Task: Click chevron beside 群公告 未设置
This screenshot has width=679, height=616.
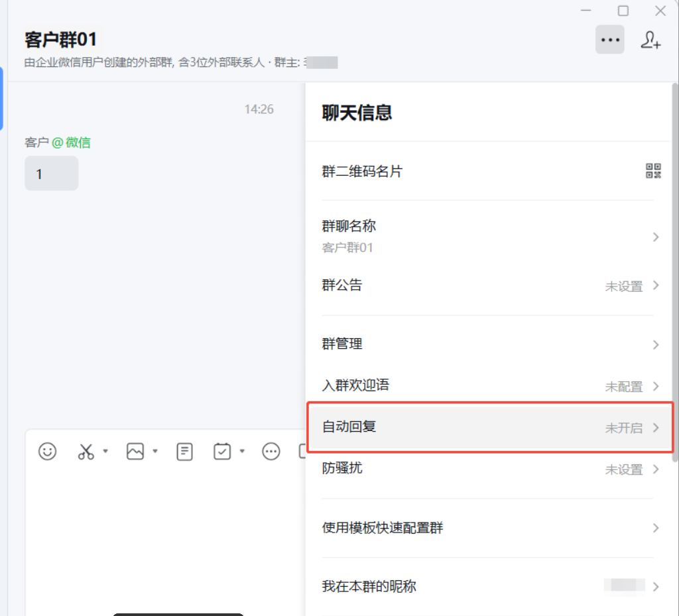Action: 656,285
